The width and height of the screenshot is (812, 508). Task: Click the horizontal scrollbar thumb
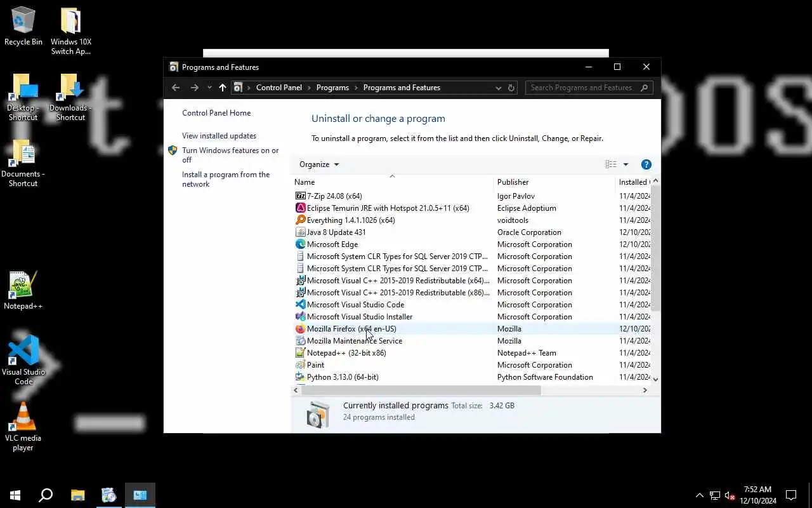[x=421, y=391]
